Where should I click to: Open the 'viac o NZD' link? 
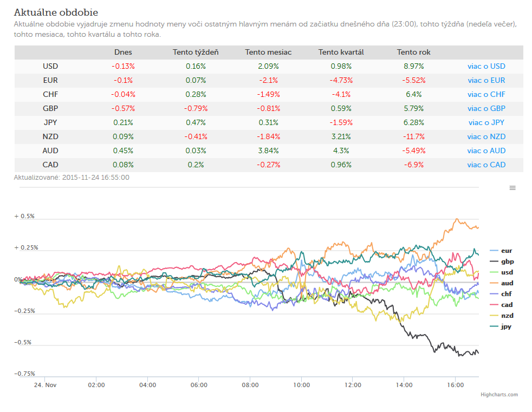(x=486, y=136)
